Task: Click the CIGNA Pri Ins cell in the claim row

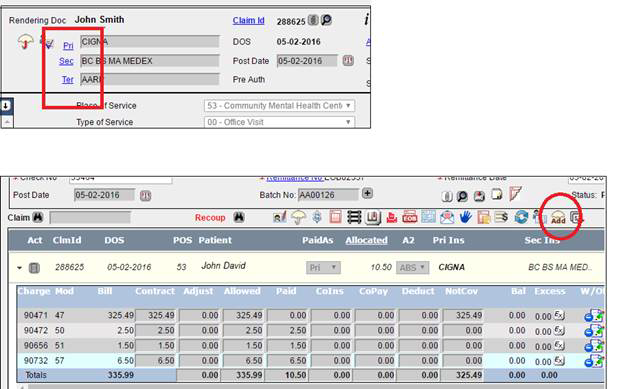Action: point(451,267)
